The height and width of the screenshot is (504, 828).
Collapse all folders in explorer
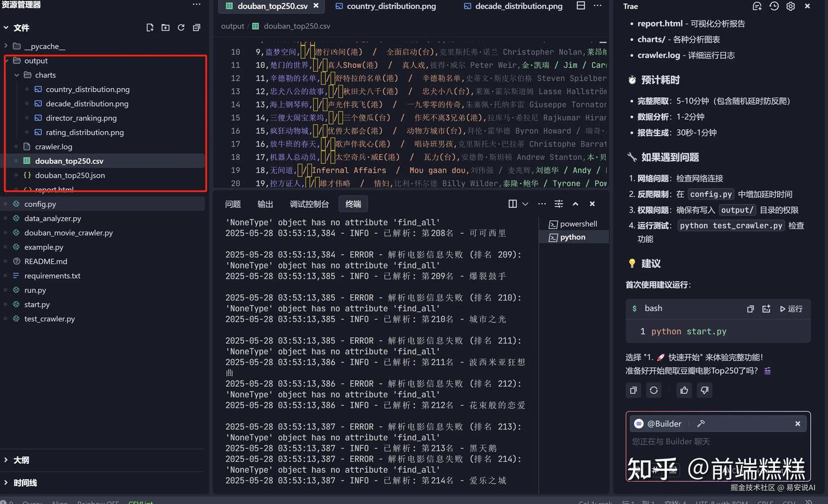197,28
